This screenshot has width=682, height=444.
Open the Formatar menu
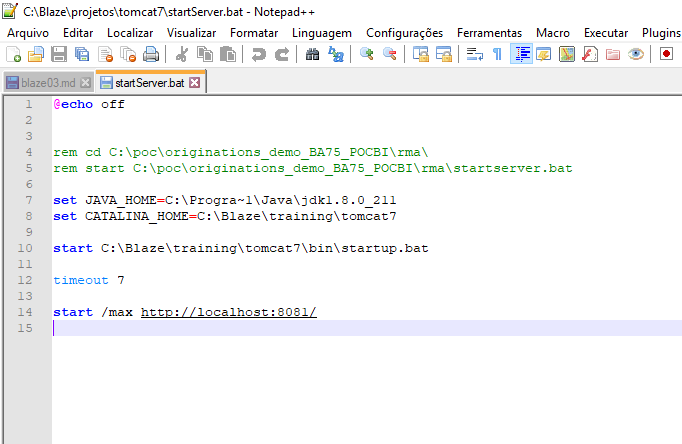click(254, 33)
